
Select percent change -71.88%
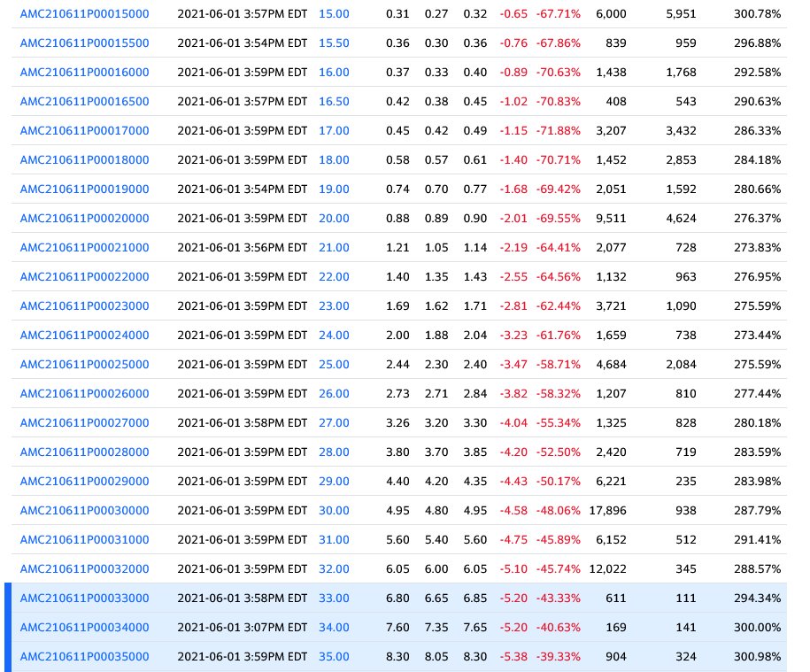(559, 131)
